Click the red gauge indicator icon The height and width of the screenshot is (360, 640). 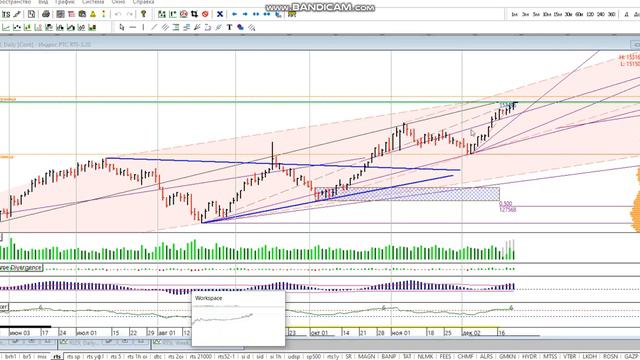184,14
